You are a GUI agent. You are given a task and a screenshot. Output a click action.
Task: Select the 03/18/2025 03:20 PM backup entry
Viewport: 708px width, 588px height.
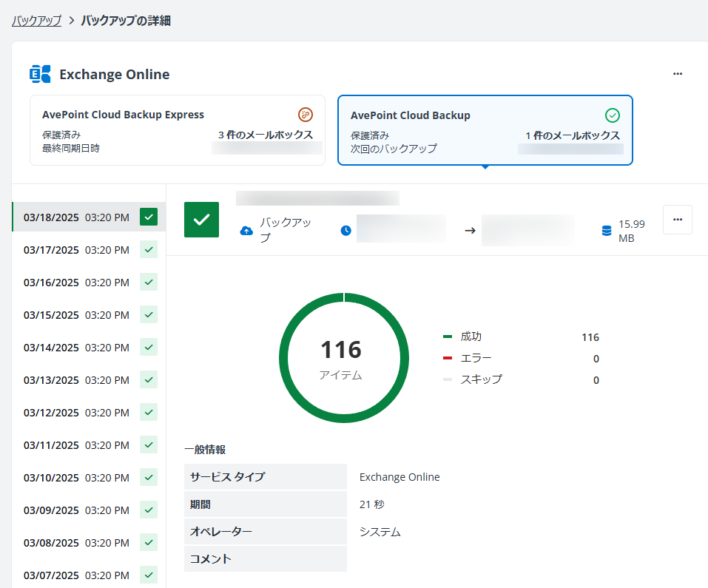(89, 217)
